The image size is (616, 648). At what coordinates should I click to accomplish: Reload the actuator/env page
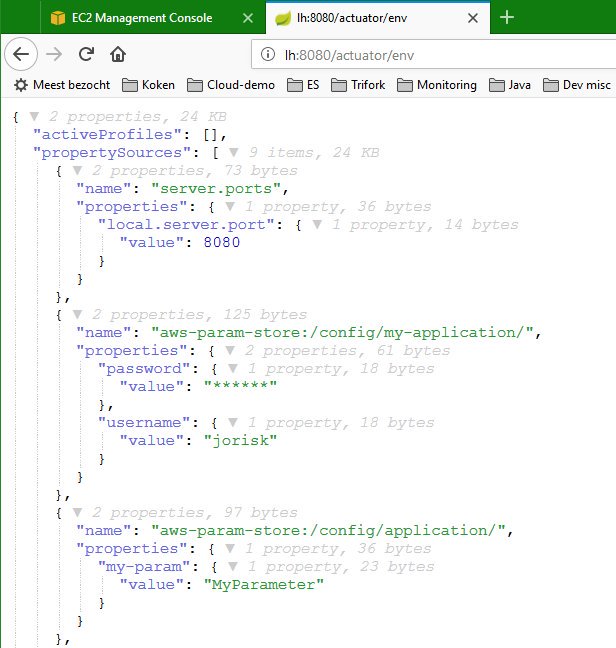point(86,54)
